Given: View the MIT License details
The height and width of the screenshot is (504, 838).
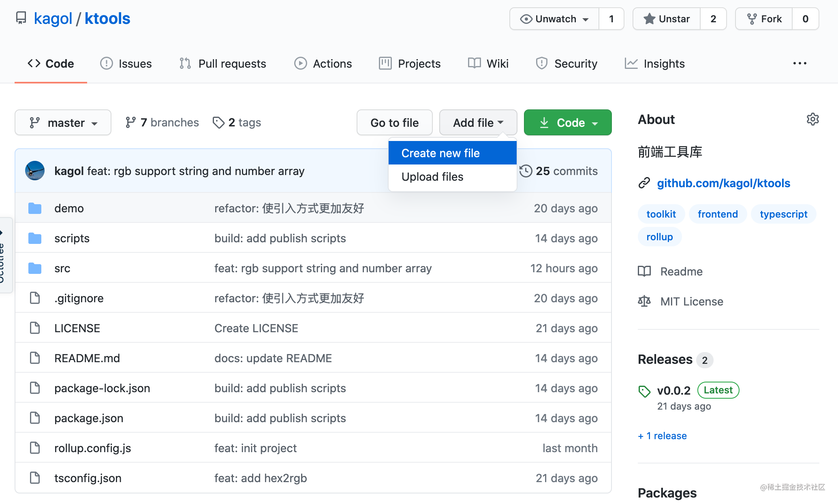Looking at the screenshot, I should pos(680,301).
